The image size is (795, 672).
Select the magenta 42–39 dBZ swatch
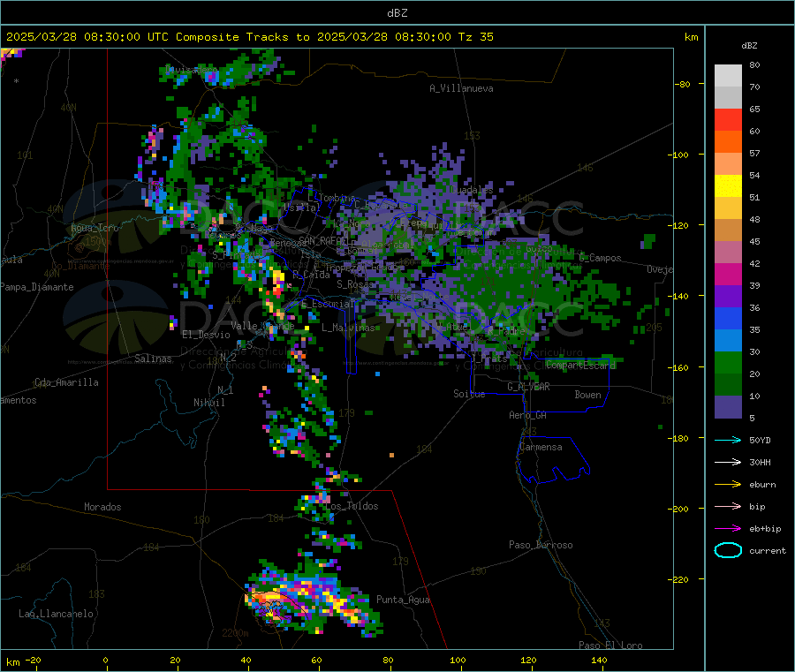pyautogui.click(x=728, y=274)
